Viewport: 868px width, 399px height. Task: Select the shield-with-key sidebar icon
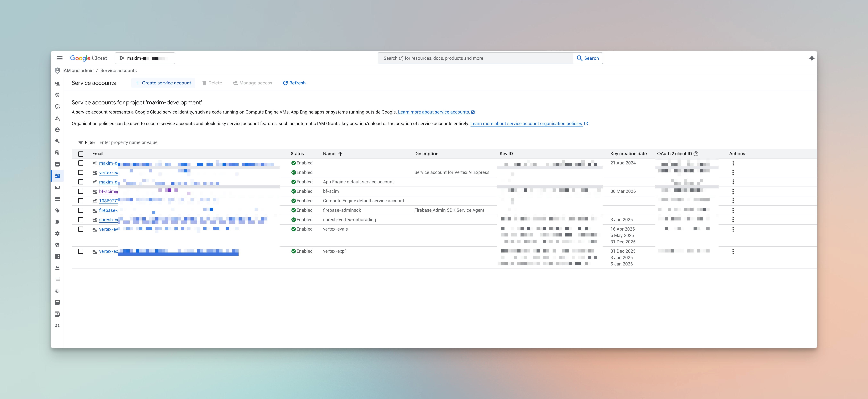57,95
